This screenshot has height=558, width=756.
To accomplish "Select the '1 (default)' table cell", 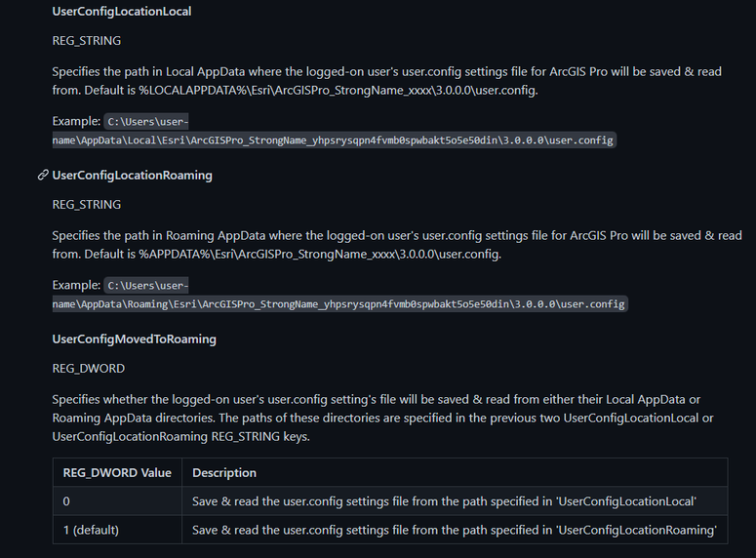I will tap(91, 530).
